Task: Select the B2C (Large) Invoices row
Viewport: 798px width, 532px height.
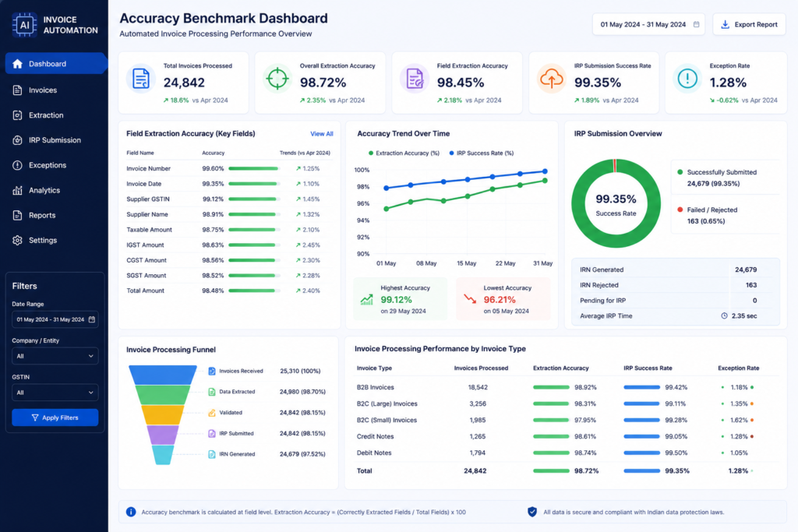Action: pyautogui.click(x=567, y=403)
